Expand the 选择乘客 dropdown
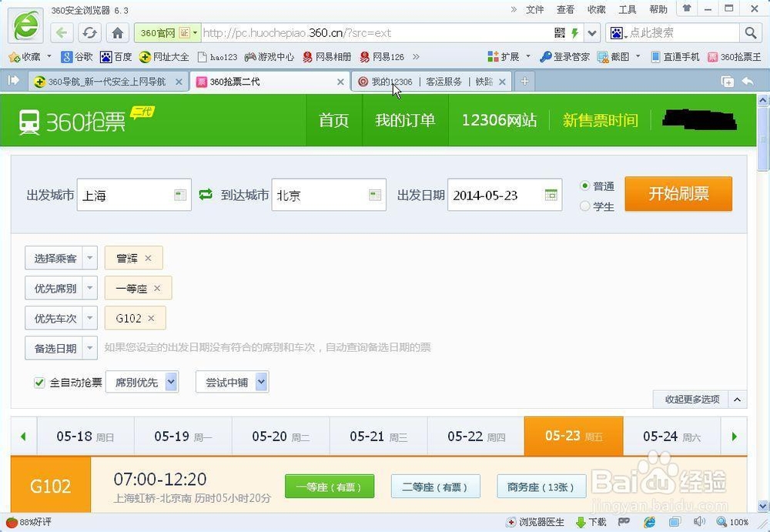This screenshot has width=770, height=532. 90,258
